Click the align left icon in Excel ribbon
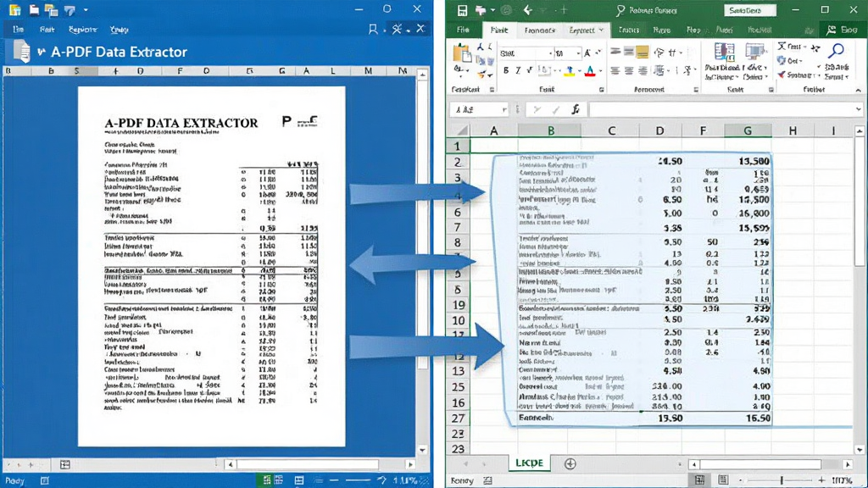The height and width of the screenshot is (488, 868). click(x=615, y=71)
